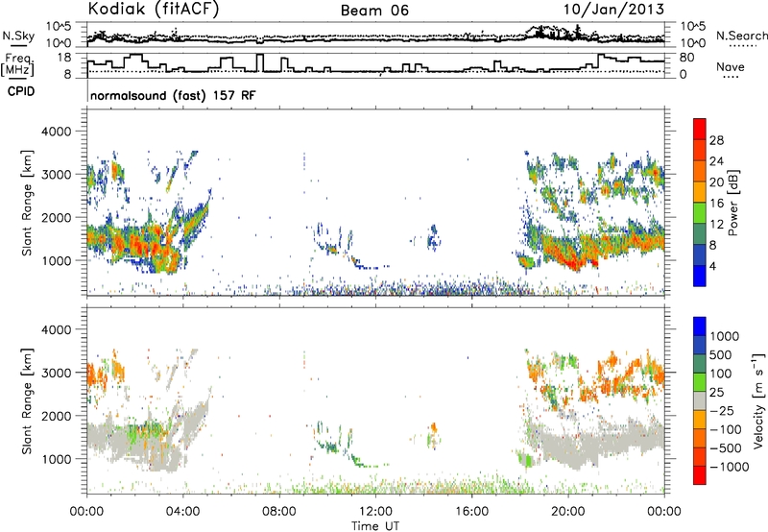Viewport: 768px width, 532px height.
Task: Click the "Freq. [MHz]" axis label
Action: 17,65
